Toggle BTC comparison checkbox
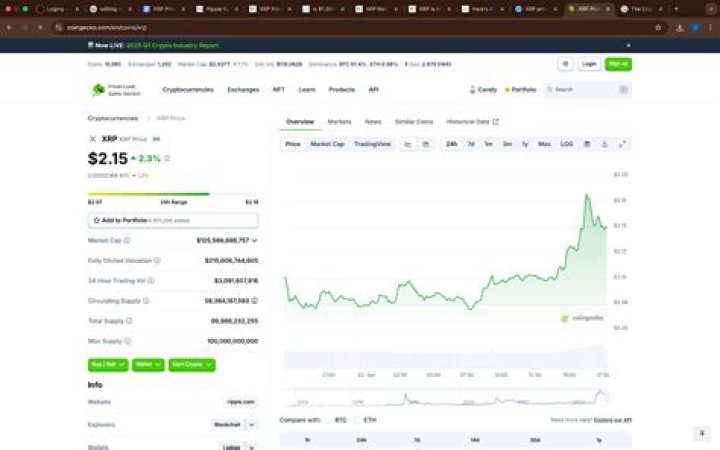Image resolution: width=720 pixels, height=450 pixels. tap(328, 420)
